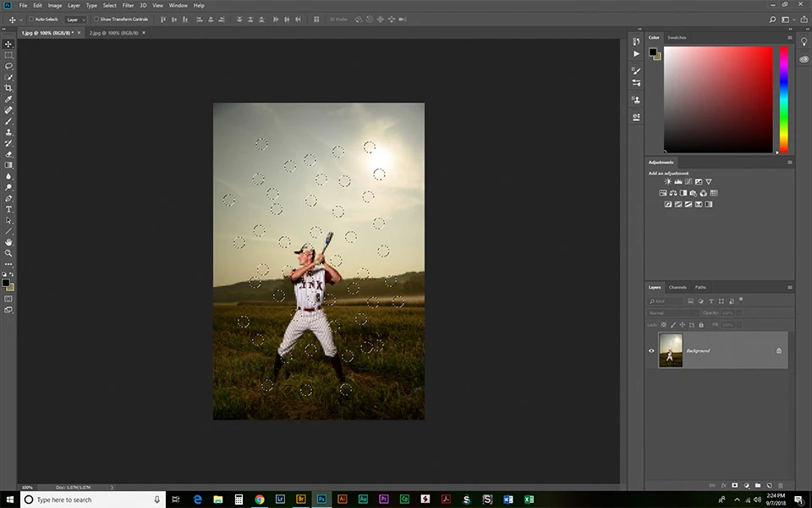Select the Crop tool

click(8, 88)
